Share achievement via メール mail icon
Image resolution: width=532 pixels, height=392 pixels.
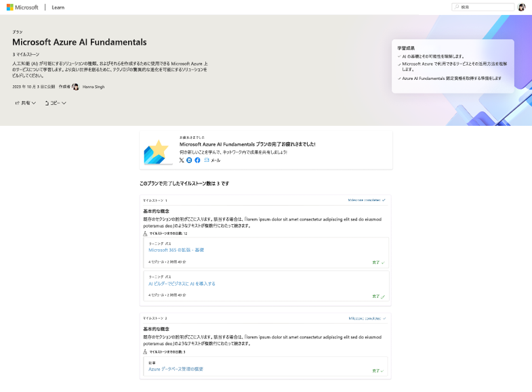[x=212, y=160]
